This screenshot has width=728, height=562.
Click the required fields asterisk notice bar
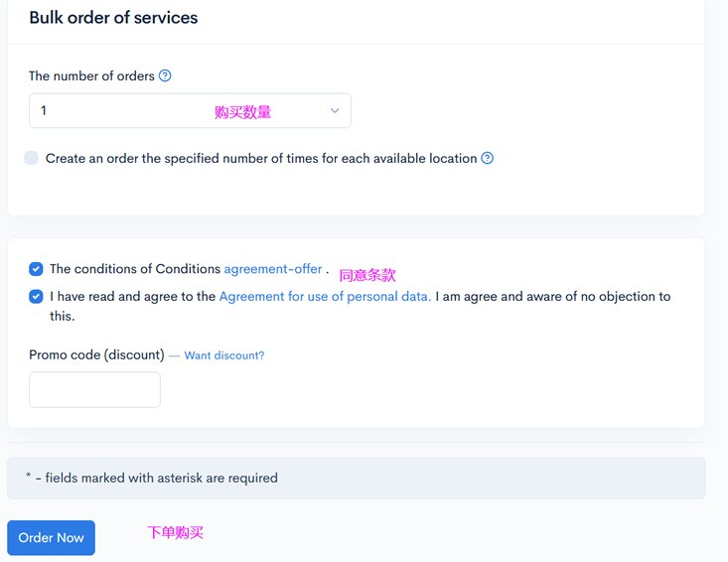[356, 478]
